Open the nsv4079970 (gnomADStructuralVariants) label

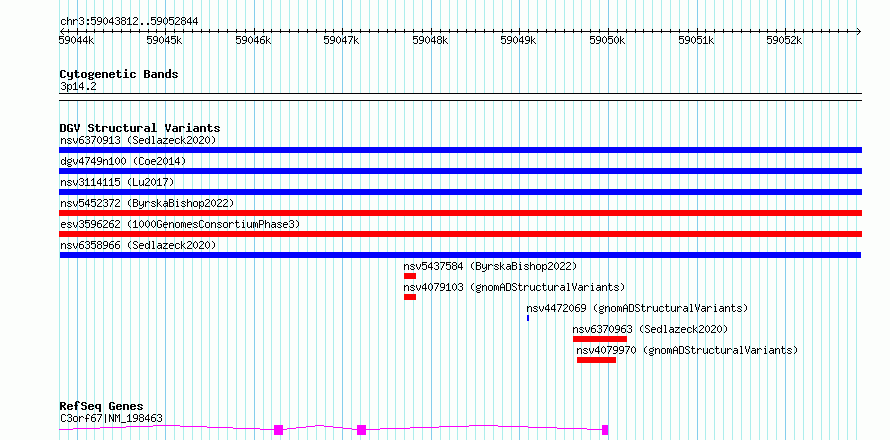point(687,350)
